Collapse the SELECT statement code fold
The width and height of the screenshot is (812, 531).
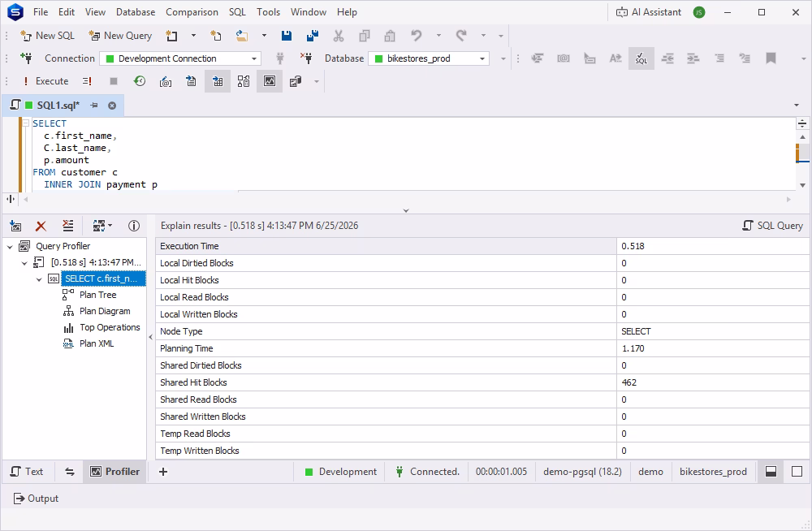[x=25, y=123]
